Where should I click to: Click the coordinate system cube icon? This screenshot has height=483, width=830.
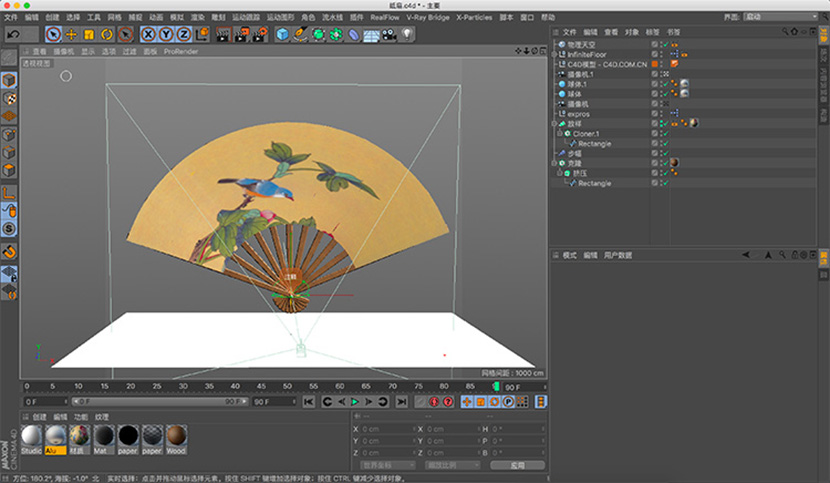(202, 34)
